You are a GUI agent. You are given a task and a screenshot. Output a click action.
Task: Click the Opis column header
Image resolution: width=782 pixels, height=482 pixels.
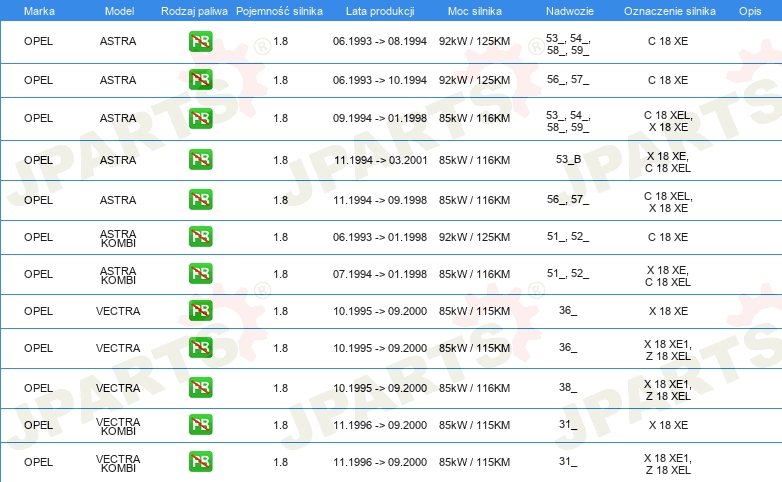[750, 11]
